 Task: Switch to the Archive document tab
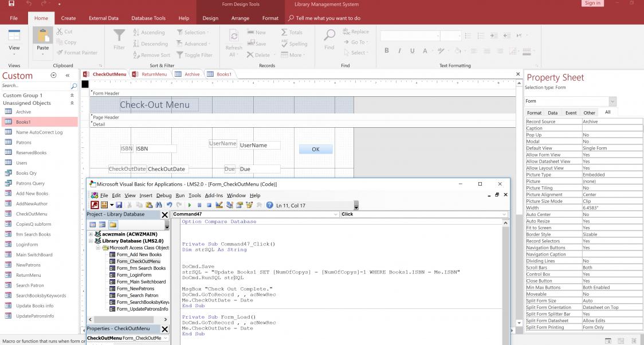coord(187,75)
